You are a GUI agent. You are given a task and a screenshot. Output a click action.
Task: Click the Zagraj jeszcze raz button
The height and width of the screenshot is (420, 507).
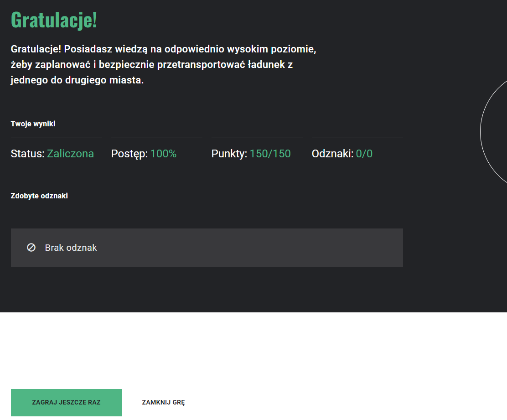pyautogui.click(x=67, y=402)
